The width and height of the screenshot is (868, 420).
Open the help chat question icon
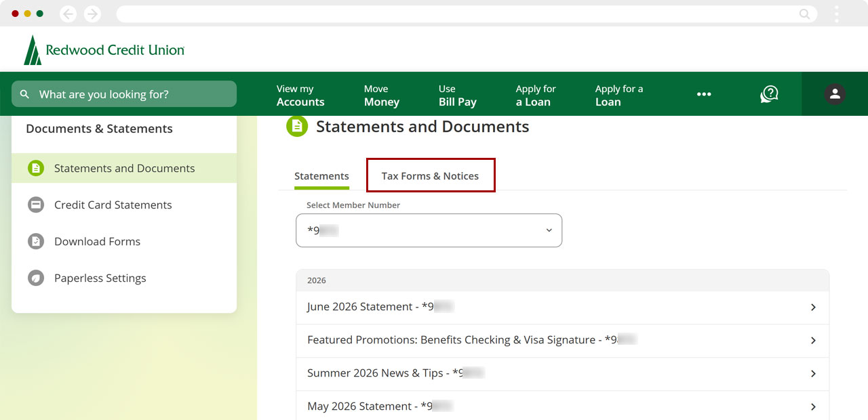coord(769,94)
